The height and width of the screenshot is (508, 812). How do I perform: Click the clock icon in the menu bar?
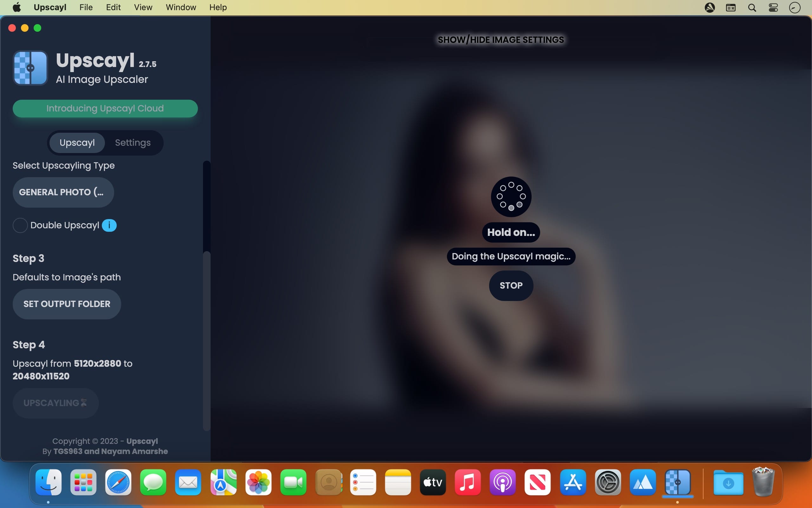pos(795,7)
